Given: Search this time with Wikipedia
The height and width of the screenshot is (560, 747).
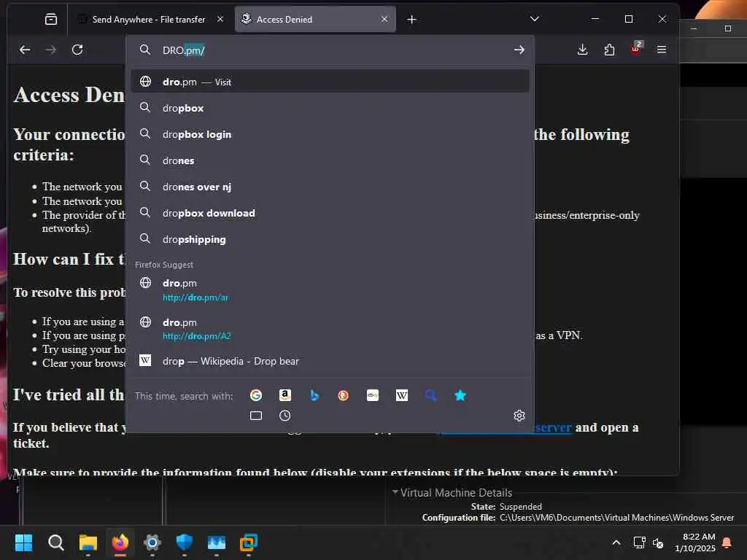Looking at the screenshot, I should coord(402,395).
